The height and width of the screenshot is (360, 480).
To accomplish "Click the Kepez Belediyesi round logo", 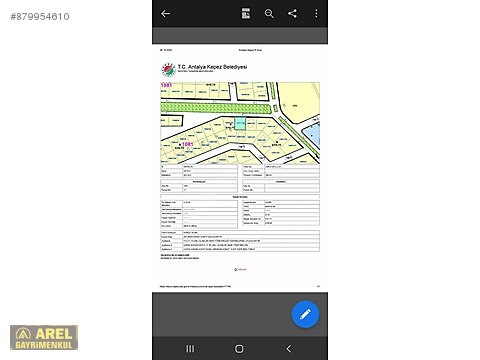I will (169, 70).
